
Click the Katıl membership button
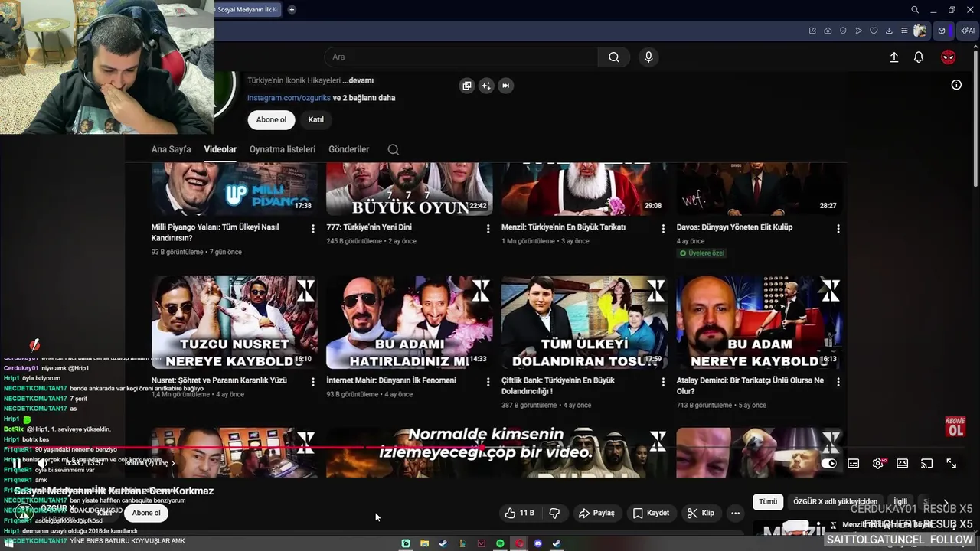tap(315, 119)
